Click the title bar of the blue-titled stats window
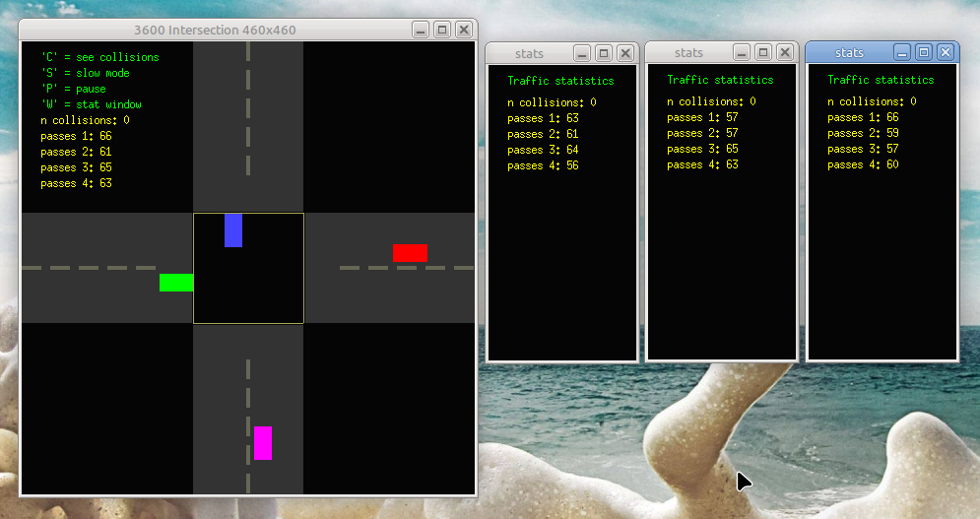 point(848,52)
